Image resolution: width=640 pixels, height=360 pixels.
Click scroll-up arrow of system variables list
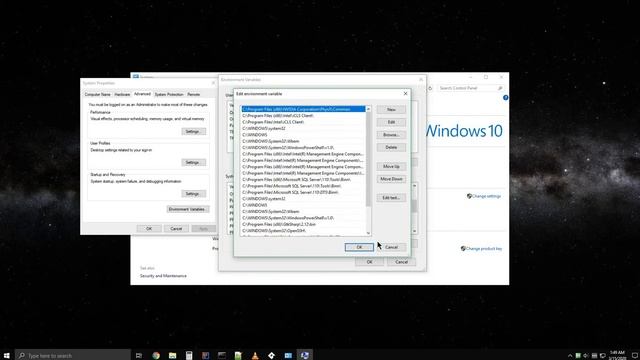[x=415, y=186]
